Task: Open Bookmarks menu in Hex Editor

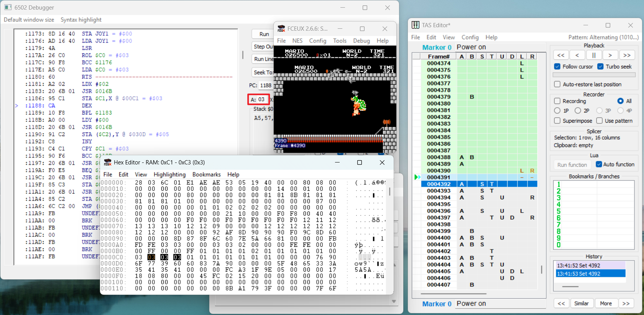Action: (207, 174)
